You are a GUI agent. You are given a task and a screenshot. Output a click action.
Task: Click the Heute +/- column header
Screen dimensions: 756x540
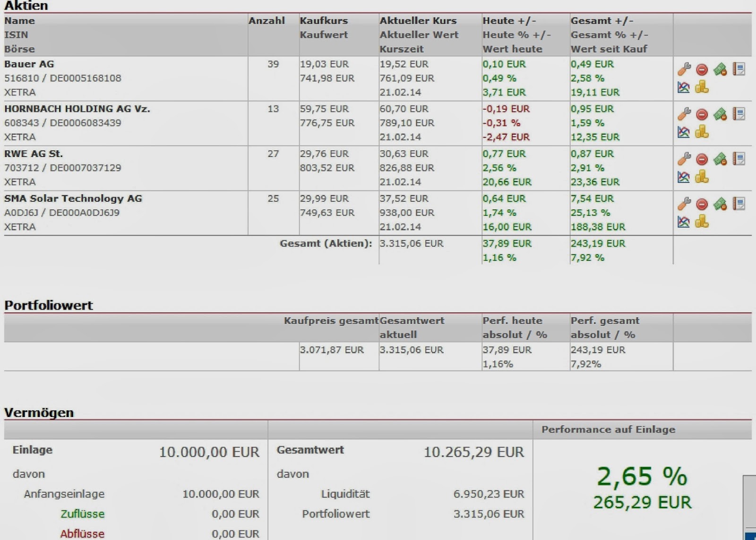pyautogui.click(x=509, y=21)
